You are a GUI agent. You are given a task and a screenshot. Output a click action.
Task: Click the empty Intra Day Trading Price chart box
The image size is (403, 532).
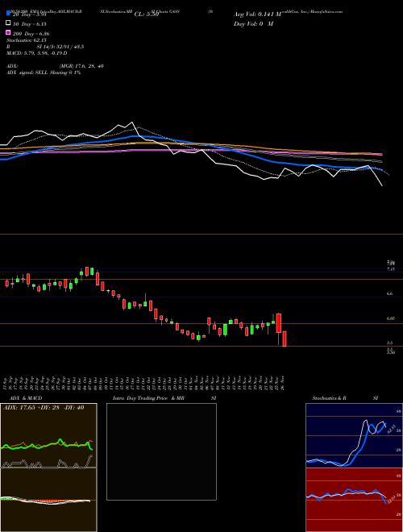click(x=161, y=451)
